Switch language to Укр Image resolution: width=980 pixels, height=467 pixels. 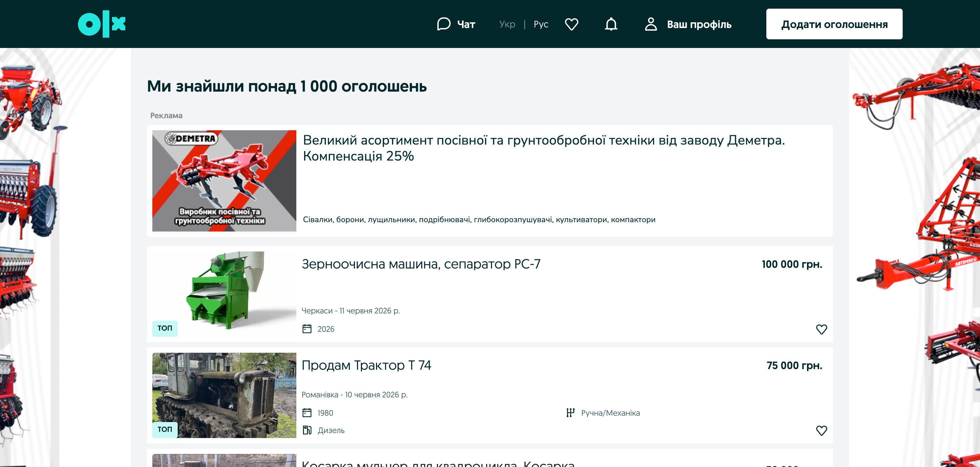pyautogui.click(x=507, y=24)
